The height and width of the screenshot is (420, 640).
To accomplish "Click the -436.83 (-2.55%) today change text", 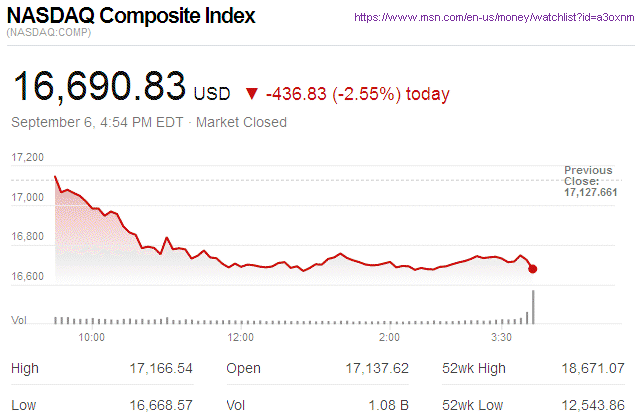I will click(x=358, y=94).
